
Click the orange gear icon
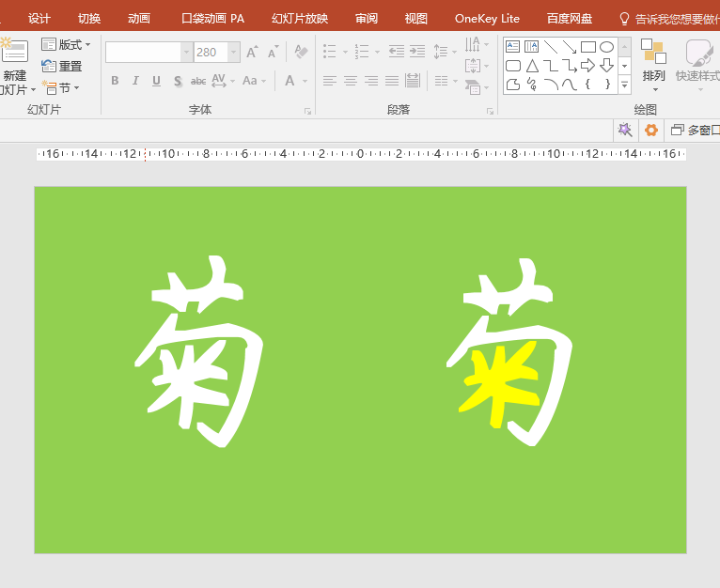tap(651, 131)
